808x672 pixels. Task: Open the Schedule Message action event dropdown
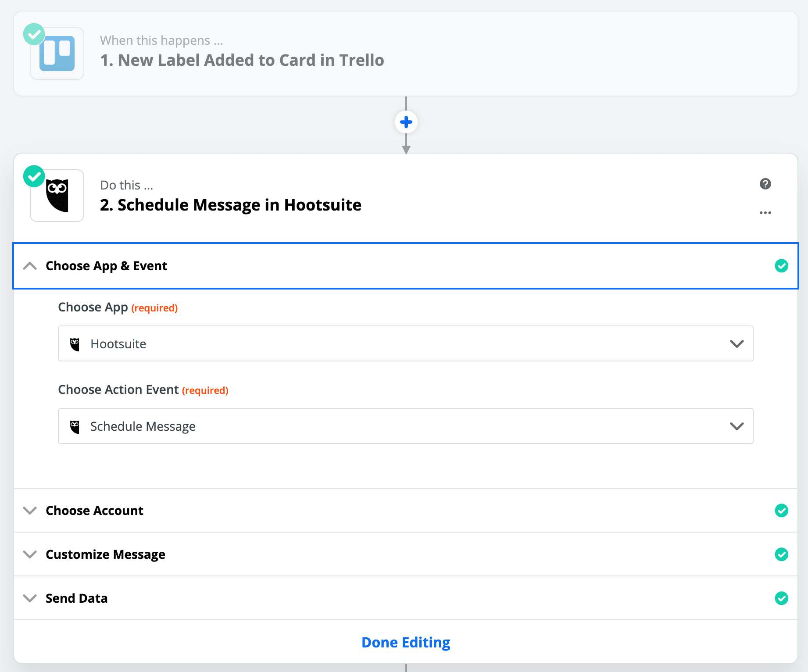coord(406,426)
